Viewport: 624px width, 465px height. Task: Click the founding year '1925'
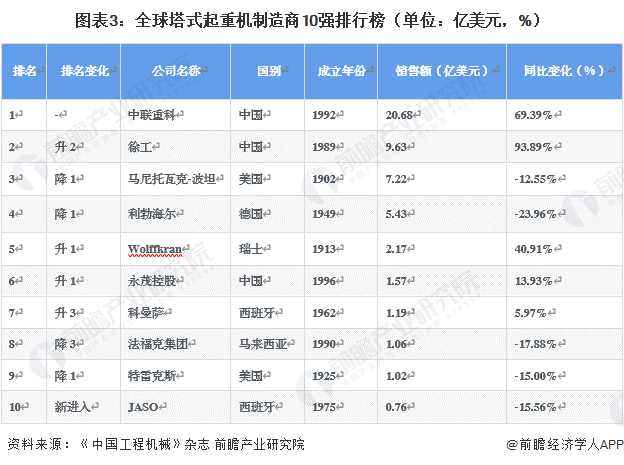point(324,376)
